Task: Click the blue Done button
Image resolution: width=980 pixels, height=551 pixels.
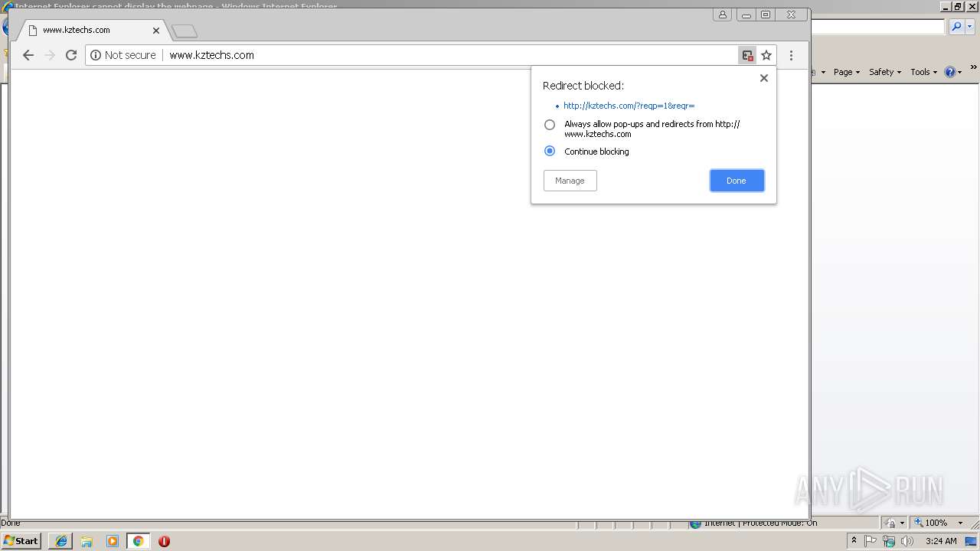Action: click(737, 181)
